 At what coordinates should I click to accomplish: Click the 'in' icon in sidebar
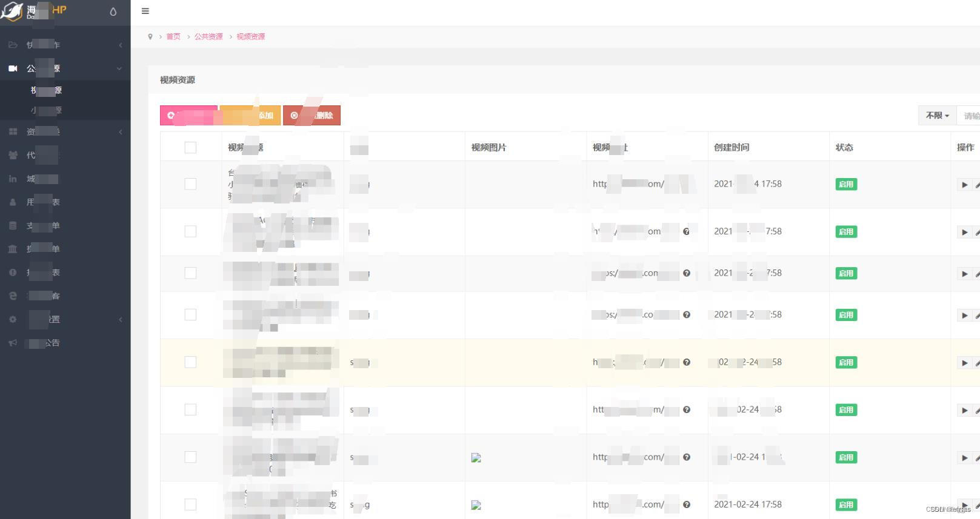(x=13, y=179)
